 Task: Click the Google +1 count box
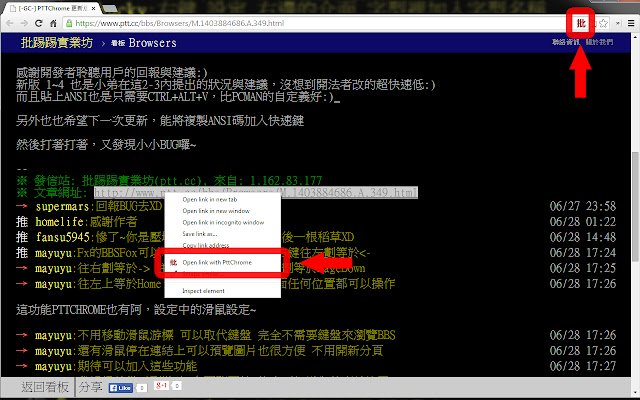(x=177, y=385)
